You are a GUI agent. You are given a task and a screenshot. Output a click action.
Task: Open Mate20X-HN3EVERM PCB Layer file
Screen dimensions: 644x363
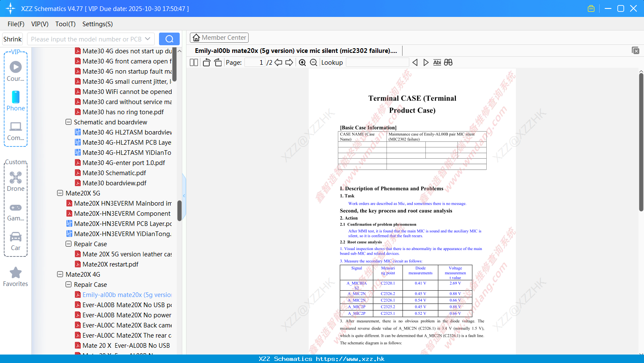pyautogui.click(x=119, y=223)
